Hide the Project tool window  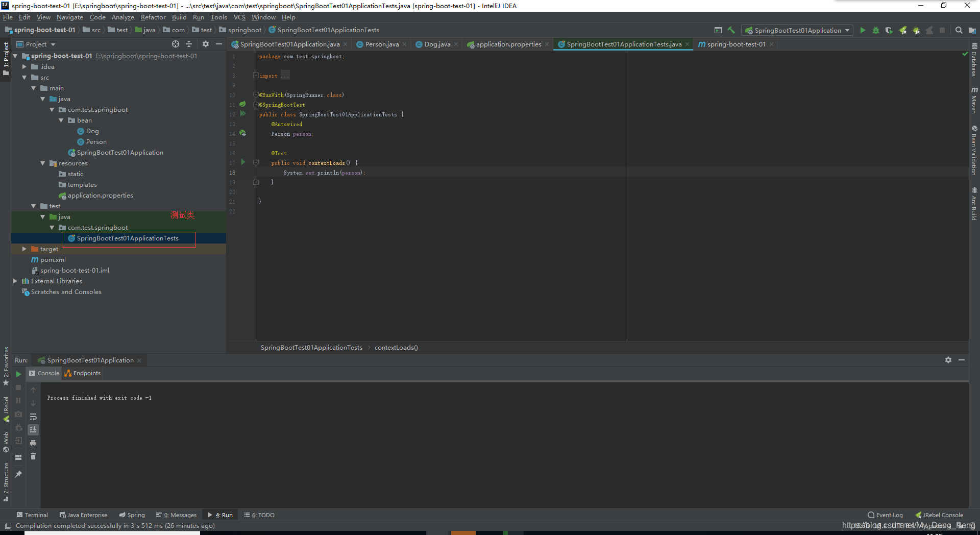point(219,44)
